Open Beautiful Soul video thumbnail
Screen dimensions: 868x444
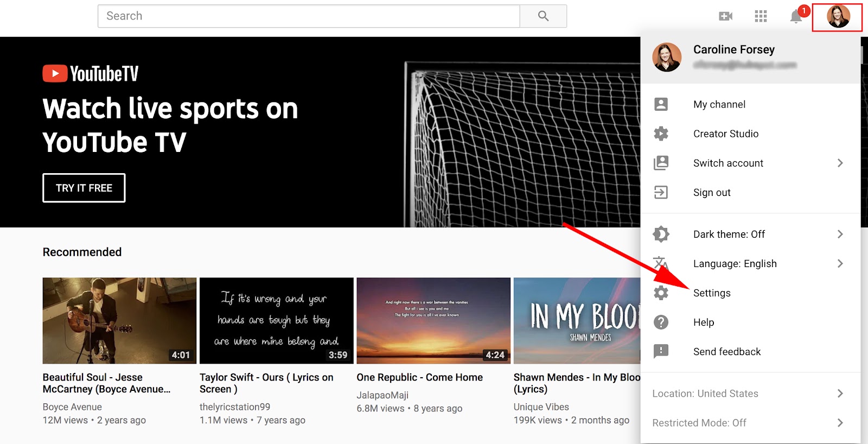tap(119, 321)
